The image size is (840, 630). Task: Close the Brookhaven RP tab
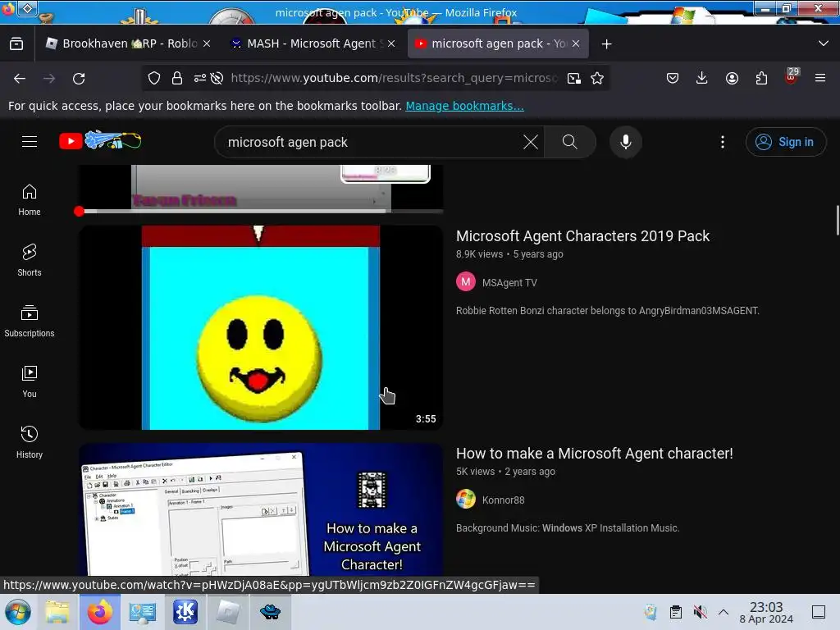tap(207, 43)
